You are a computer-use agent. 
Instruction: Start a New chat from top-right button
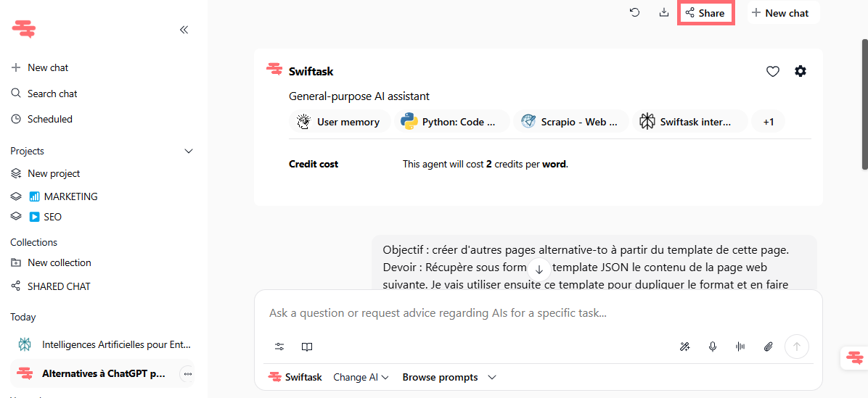pos(783,13)
